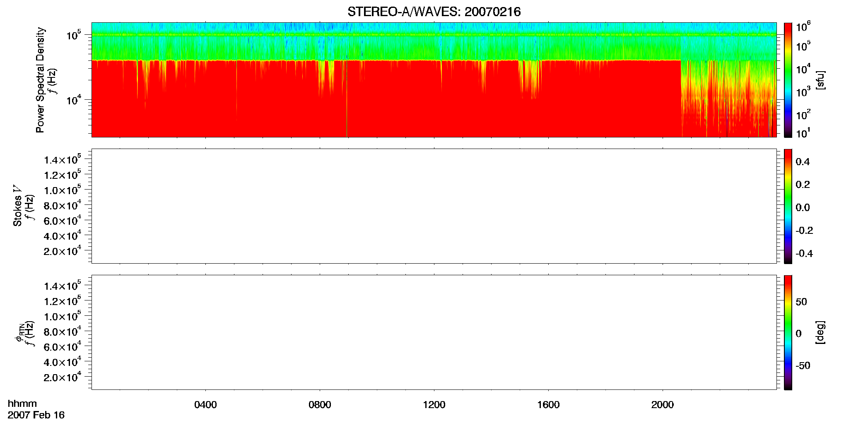
Task: Click the φ RTN panel's "1.0×10^5" tick
Action: pyautogui.click(x=63, y=316)
